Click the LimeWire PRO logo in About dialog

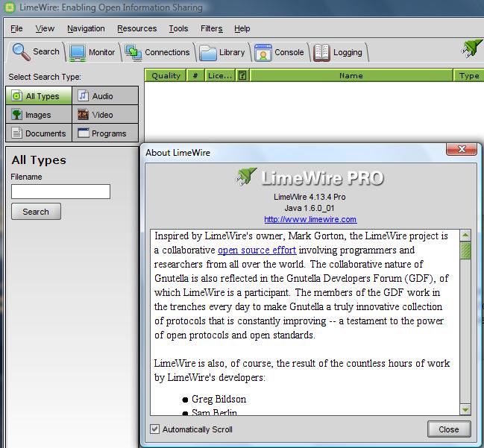click(x=310, y=177)
